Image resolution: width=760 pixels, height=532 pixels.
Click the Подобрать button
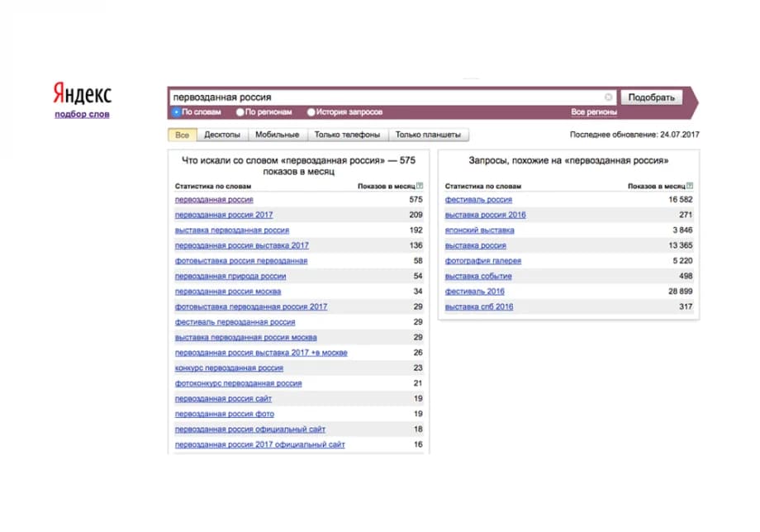(651, 97)
